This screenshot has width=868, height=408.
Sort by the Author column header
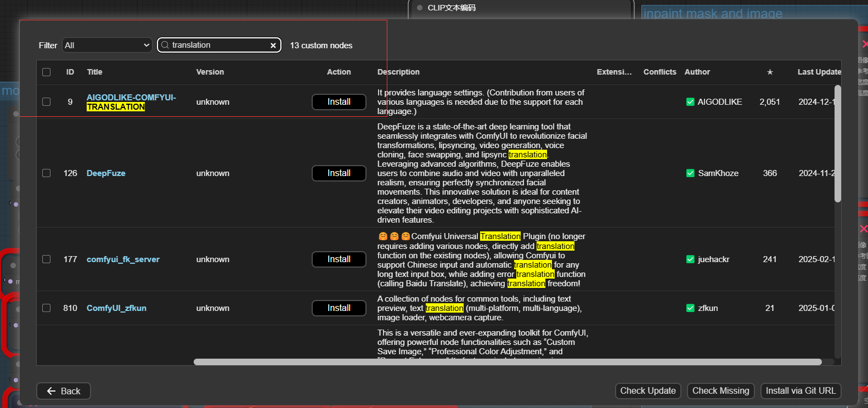(697, 72)
